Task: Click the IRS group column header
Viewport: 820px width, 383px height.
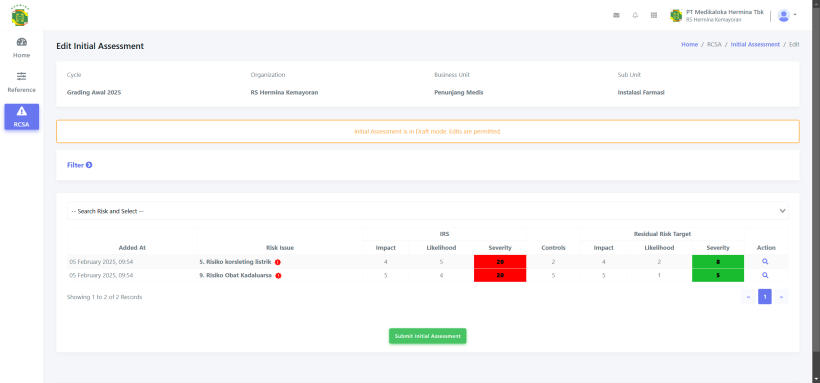Action: 444,234
